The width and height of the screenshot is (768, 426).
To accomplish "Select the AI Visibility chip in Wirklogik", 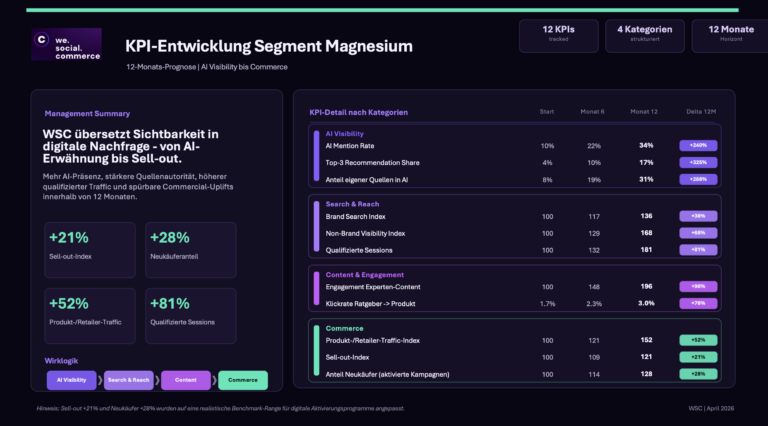I will coord(72,380).
